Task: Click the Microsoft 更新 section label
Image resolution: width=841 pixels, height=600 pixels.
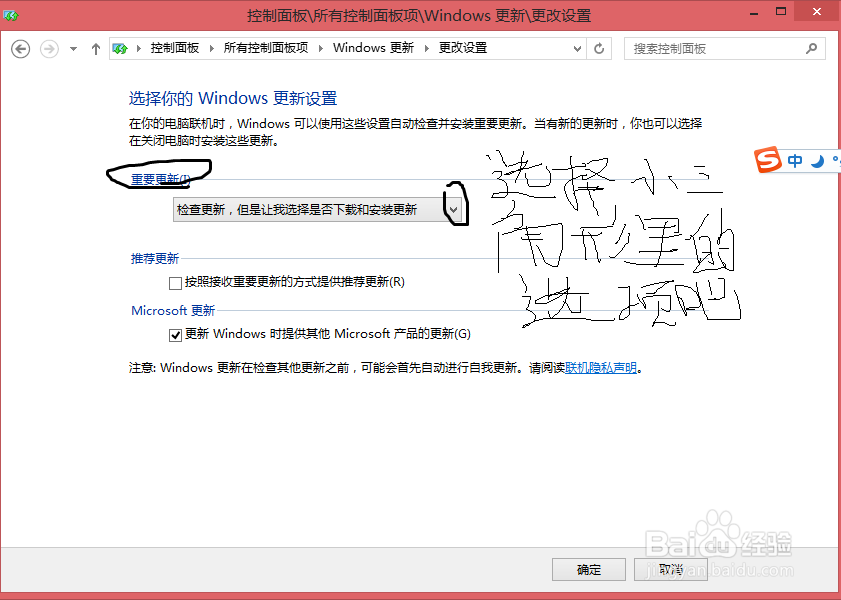Action: (x=173, y=310)
